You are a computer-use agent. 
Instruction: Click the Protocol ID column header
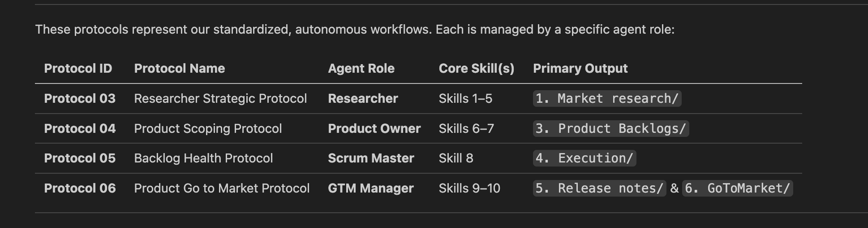pyautogui.click(x=78, y=68)
